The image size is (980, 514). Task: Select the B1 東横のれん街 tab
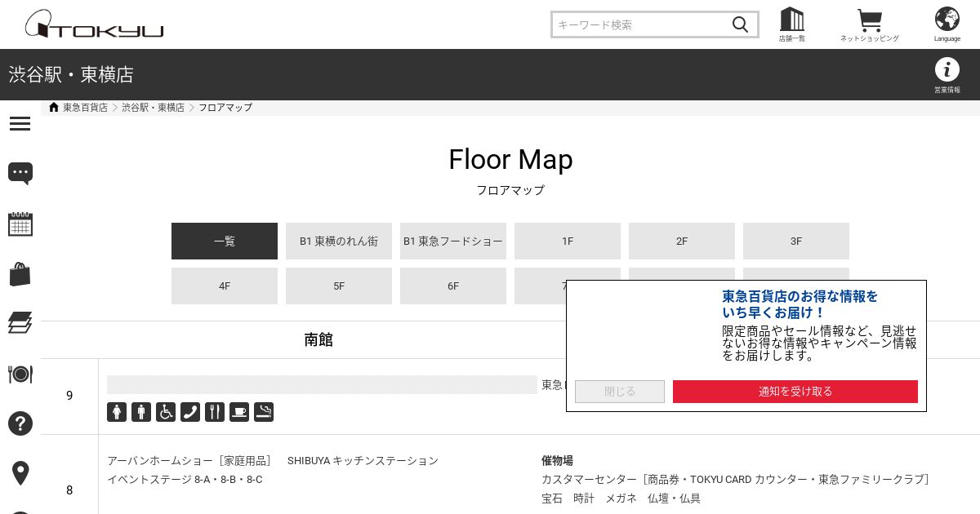(339, 241)
